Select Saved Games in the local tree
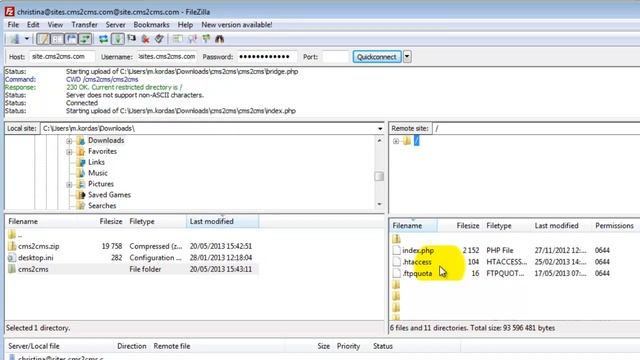This screenshot has height=360, width=640. tap(109, 195)
